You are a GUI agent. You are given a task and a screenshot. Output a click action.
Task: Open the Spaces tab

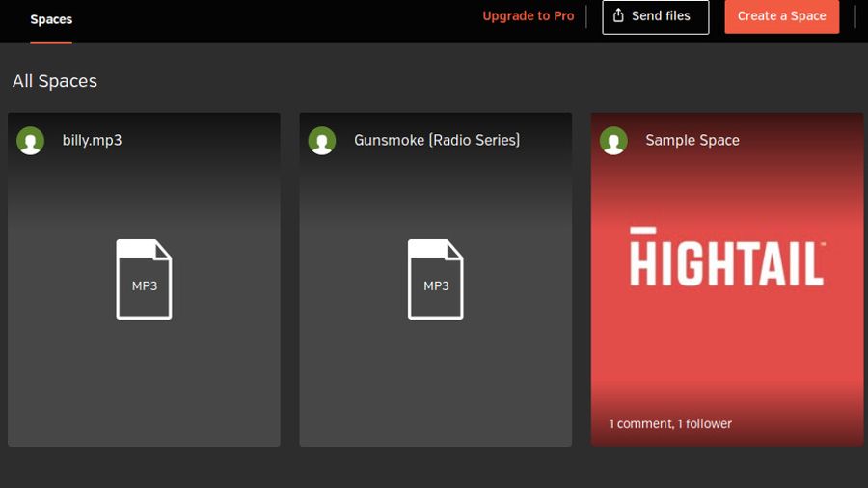[x=51, y=19]
